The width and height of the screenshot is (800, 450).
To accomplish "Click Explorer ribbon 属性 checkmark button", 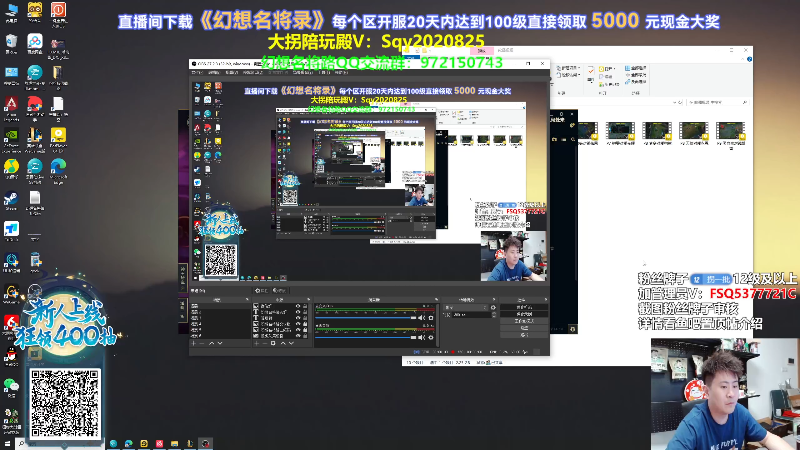I will [591, 73].
